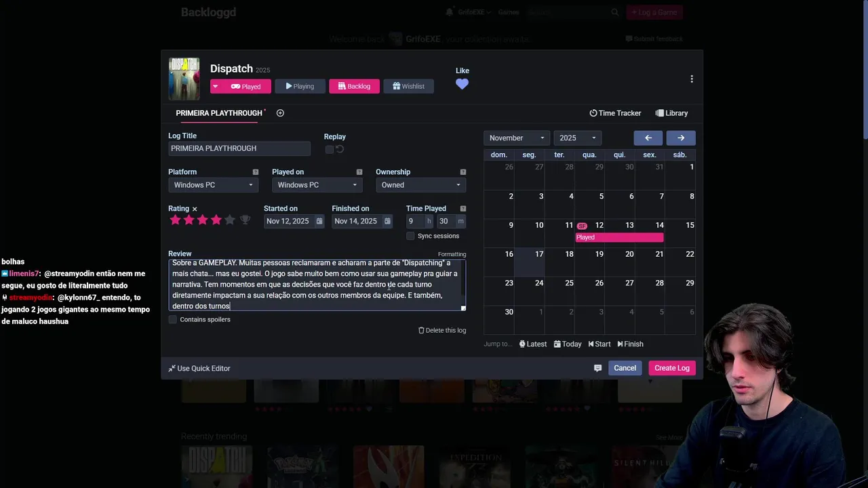Image resolution: width=868 pixels, height=488 pixels.
Task: Click the Like heart icon
Action: pyautogui.click(x=462, y=84)
